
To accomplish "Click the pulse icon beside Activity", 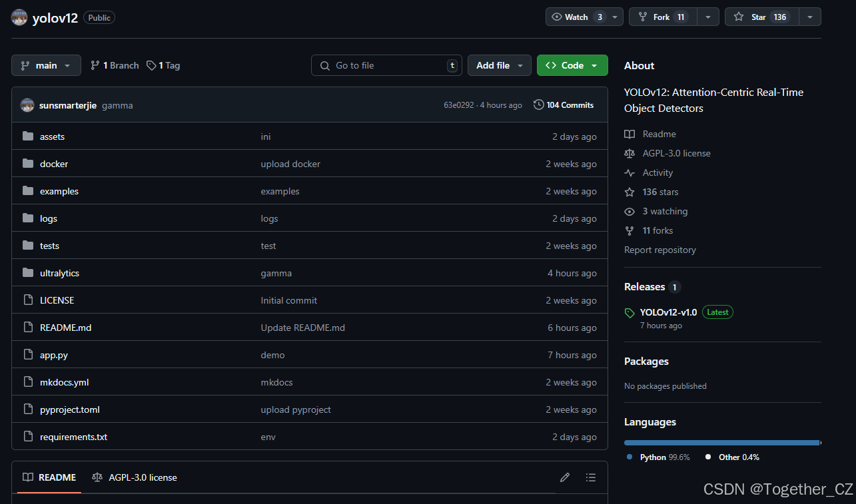I will coord(630,172).
